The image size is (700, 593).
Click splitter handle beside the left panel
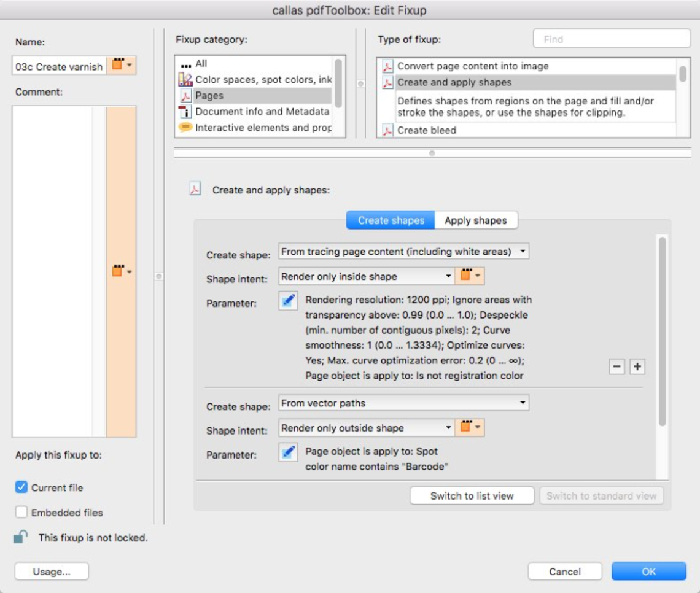tap(159, 276)
